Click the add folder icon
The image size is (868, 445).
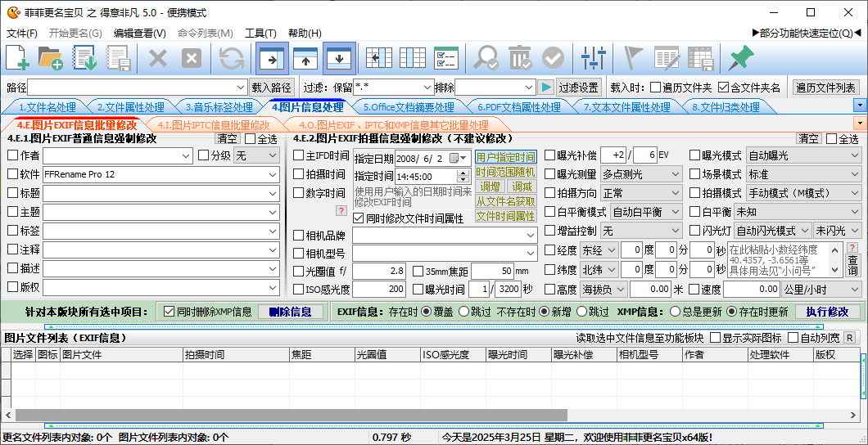pyautogui.click(x=50, y=58)
